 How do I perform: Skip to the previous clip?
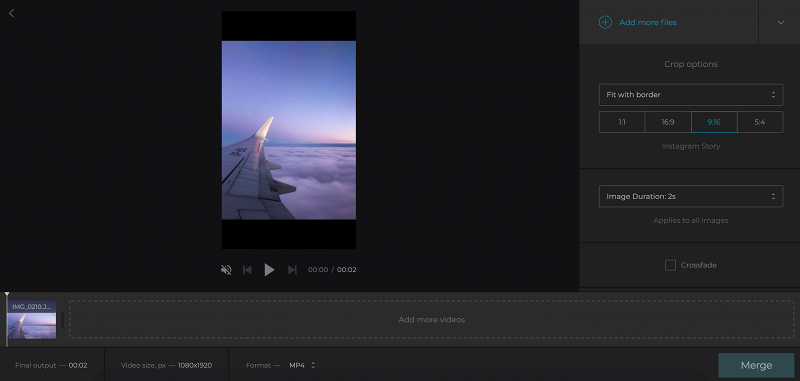coord(247,270)
